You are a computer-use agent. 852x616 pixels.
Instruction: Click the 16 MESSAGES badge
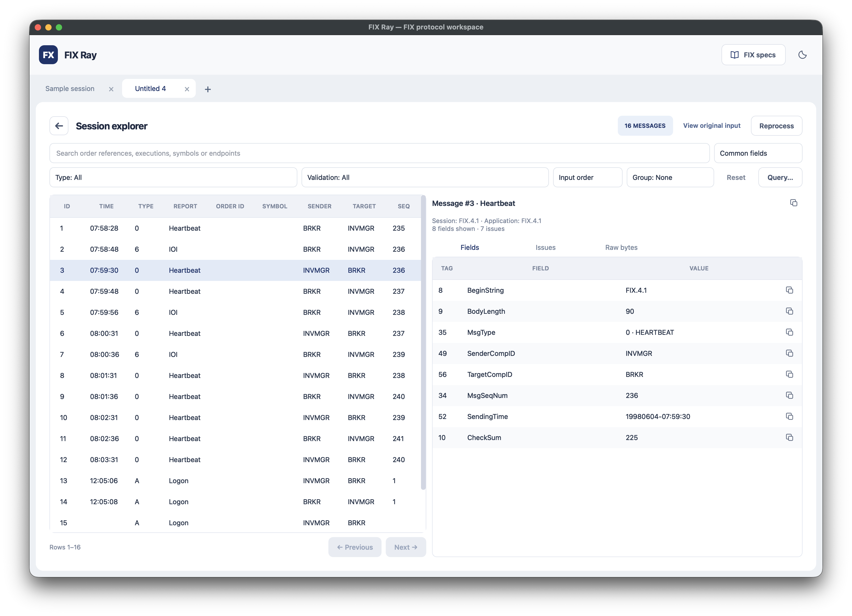pos(645,126)
